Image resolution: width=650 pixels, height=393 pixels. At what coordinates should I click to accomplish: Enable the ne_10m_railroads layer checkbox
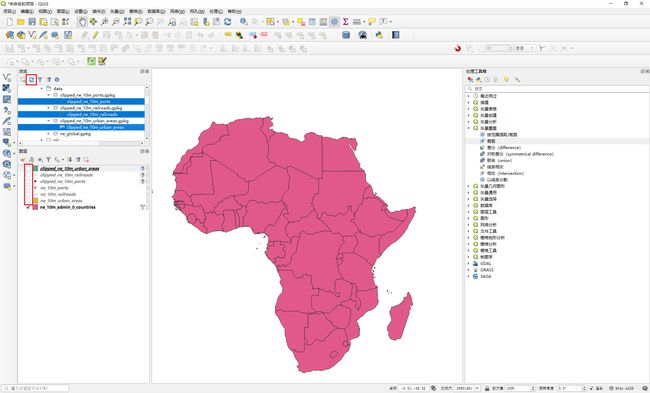pyautogui.click(x=28, y=194)
